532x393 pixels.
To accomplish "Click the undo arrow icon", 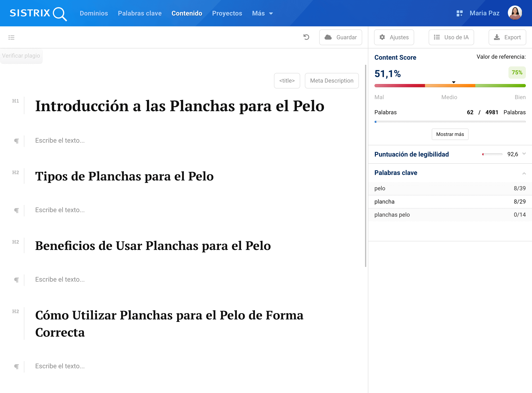I will point(306,37).
